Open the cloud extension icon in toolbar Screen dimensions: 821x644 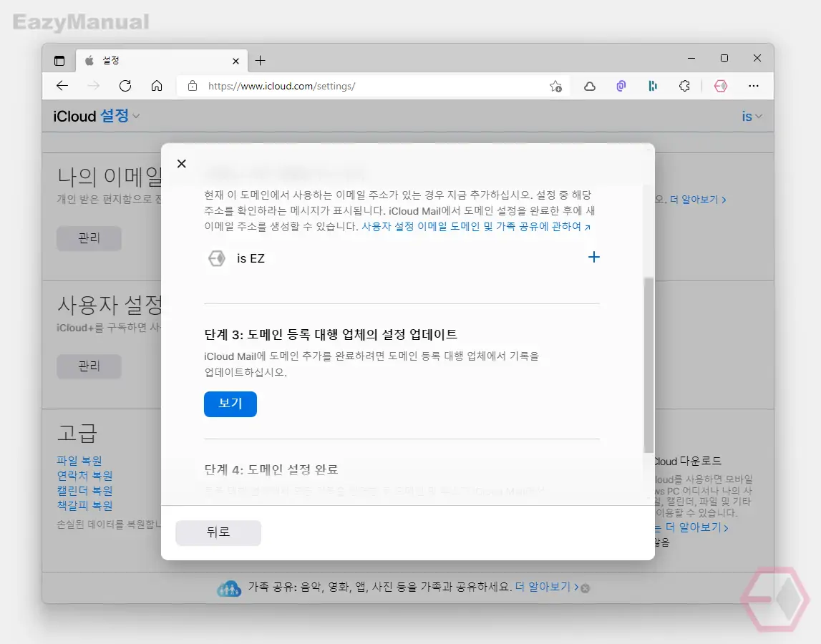tap(590, 87)
